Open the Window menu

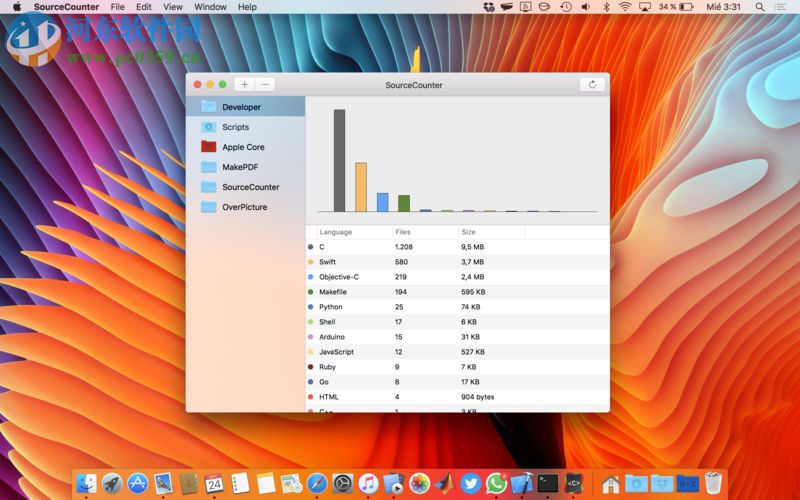tap(210, 7)
